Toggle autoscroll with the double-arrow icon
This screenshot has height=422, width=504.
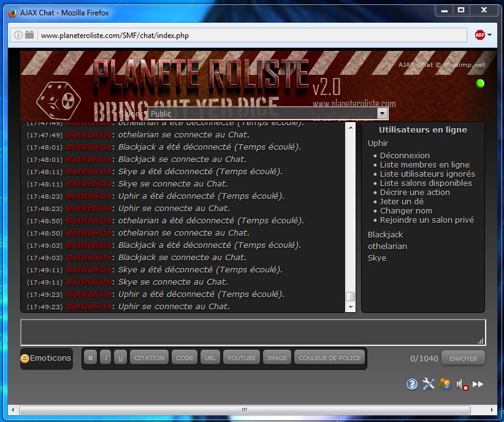[x=478, y=384]
